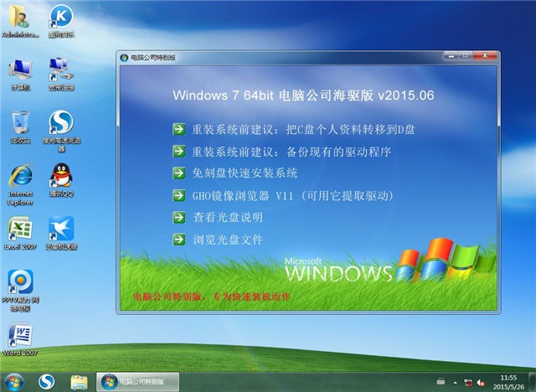Select the 电脑公司特别版 taskbar button

(x=137, y=382)
